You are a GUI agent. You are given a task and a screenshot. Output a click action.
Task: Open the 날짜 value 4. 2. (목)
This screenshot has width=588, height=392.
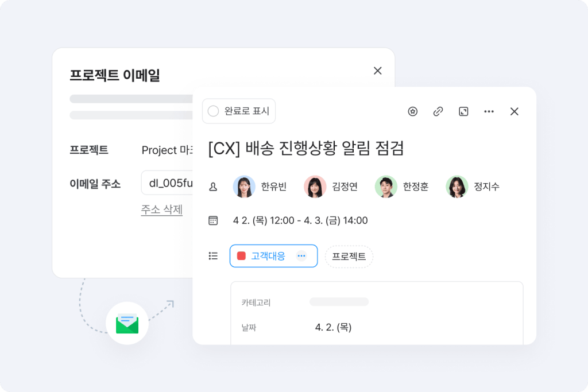pos(333,327)
